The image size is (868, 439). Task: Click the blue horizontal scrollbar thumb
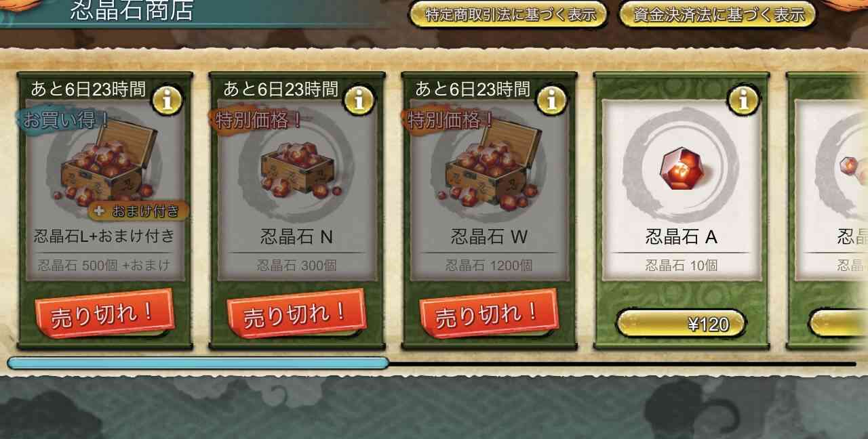click(198, 363)
